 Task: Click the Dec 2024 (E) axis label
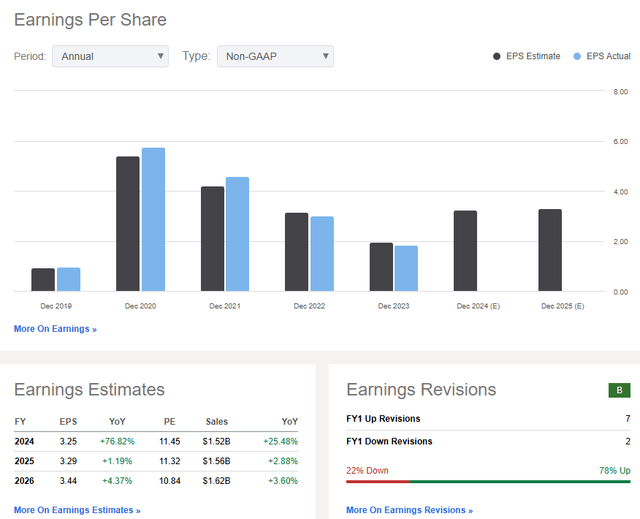[x=478, y=306]
